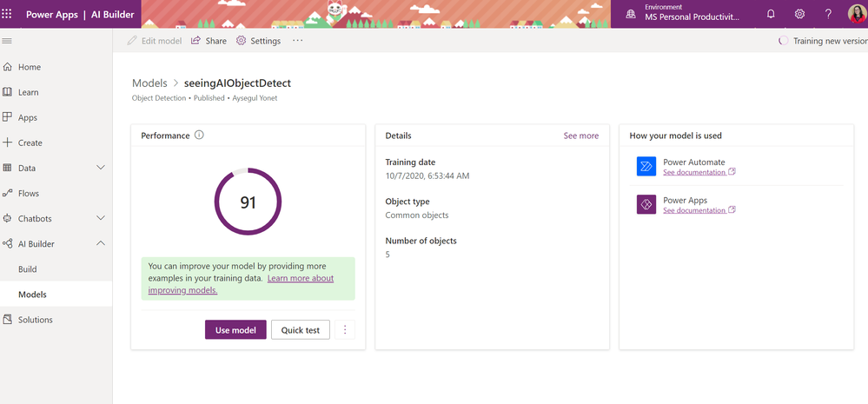Viewport: 868px width, 404px height.
Task: Click the Edit model pencil icon
Action: tap(132, 41)
